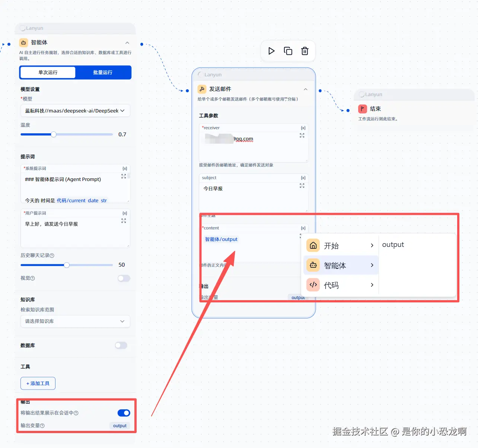Show help for 历史聊天记录
This screenshot has width=478, height=448.
pyautogui.click(x=52, y=255)
